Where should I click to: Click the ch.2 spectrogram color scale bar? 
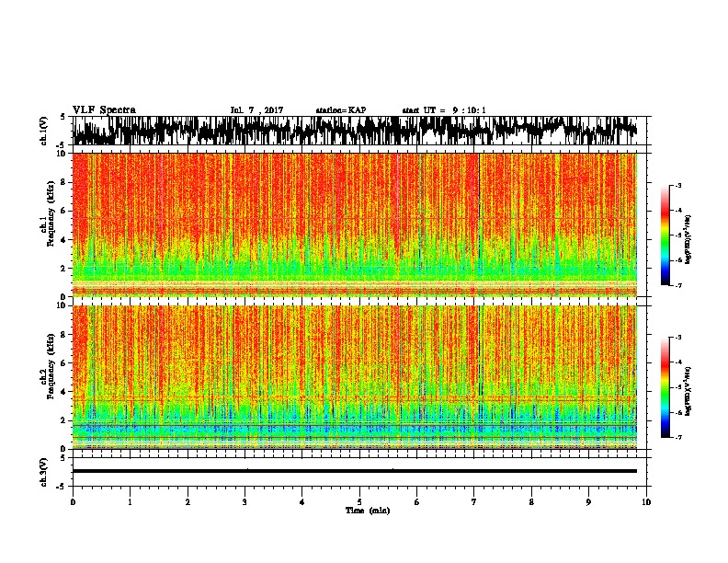[665, 387]
